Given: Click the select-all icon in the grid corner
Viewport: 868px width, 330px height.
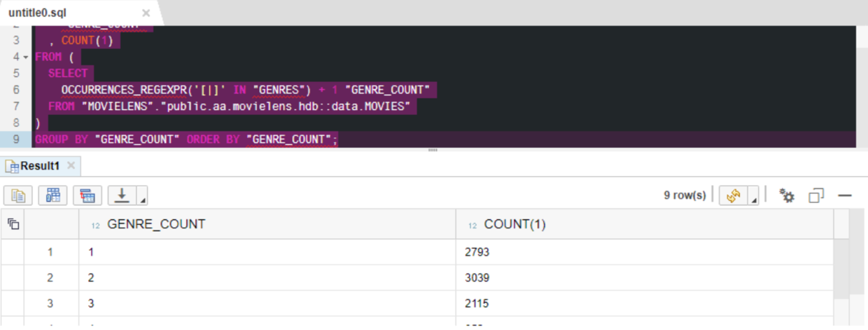Looking at the screenshot, I should (13, 224).
